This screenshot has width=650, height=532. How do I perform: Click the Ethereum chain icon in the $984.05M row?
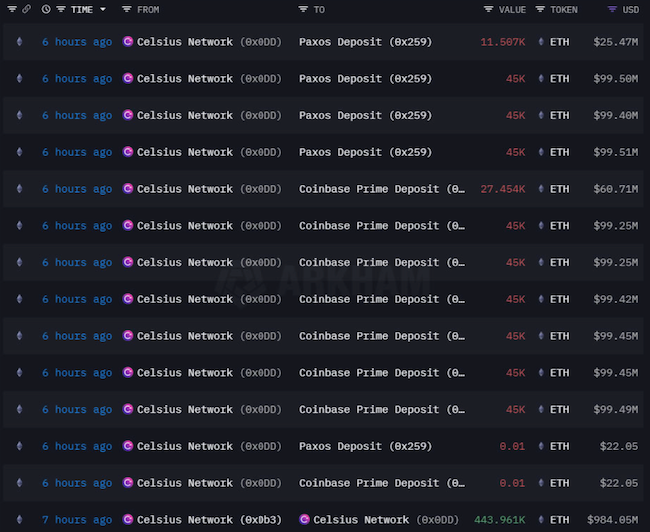19,519
